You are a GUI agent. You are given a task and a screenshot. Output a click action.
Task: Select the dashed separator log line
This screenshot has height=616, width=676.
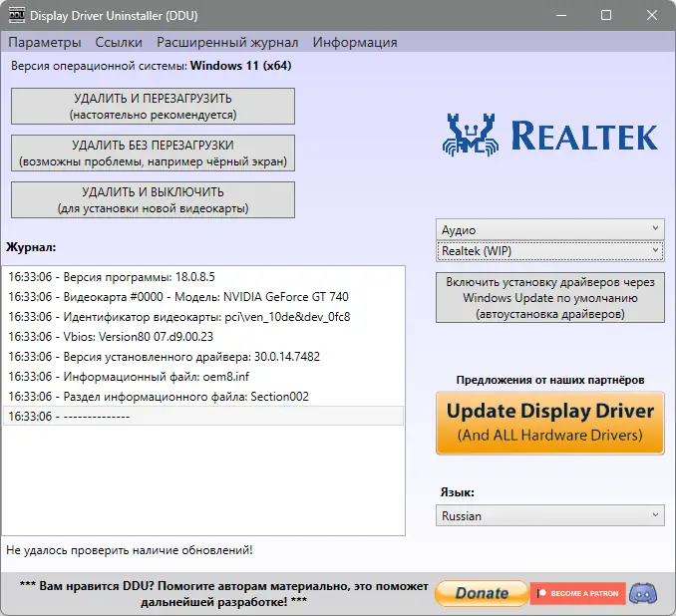click(203, 416)
